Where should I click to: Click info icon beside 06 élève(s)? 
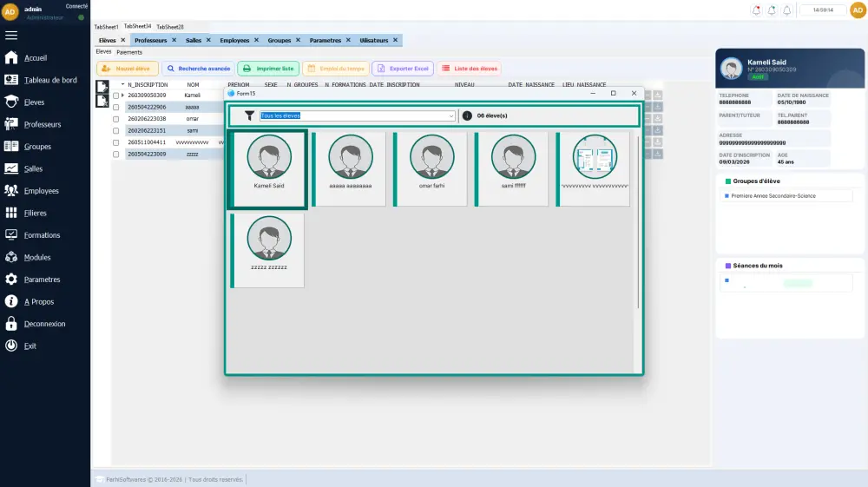(x=467, y=115)
